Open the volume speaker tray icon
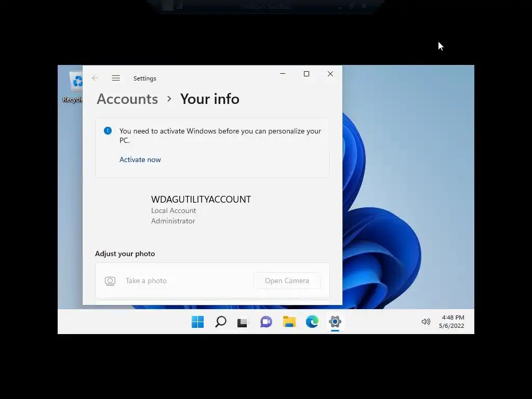Image resolution: width=532 pixels, height=399 pixels. [426, 321]
